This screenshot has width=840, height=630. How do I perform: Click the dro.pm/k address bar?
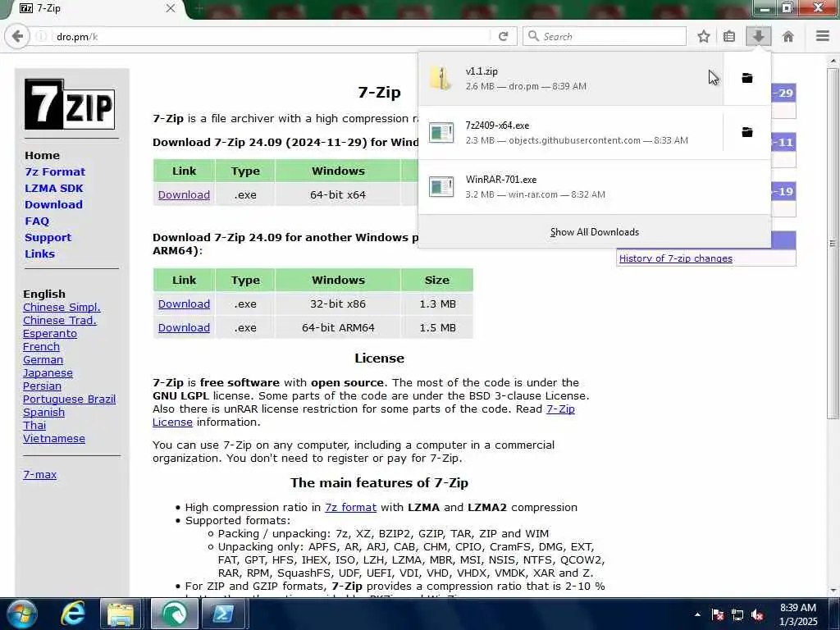pos(271,36)
